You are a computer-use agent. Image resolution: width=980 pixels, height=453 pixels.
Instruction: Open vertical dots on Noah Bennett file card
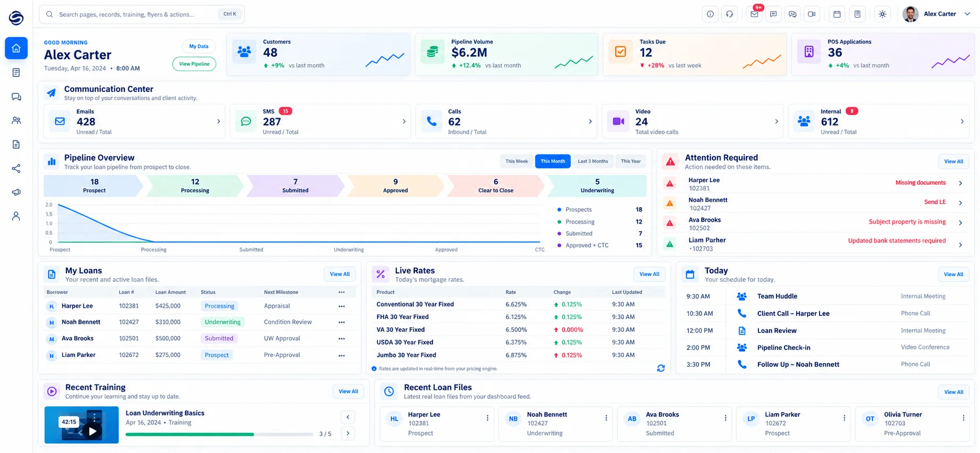click(606, 418)
